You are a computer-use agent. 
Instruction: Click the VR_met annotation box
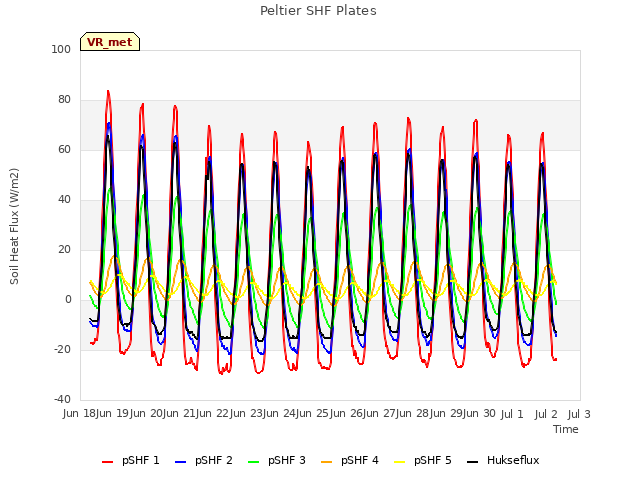point(110,42)
